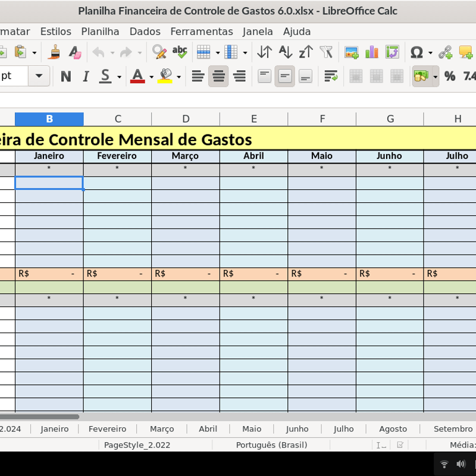Toggle bold formatting (N button)
The image size is (476, 476).
[65, 76]
